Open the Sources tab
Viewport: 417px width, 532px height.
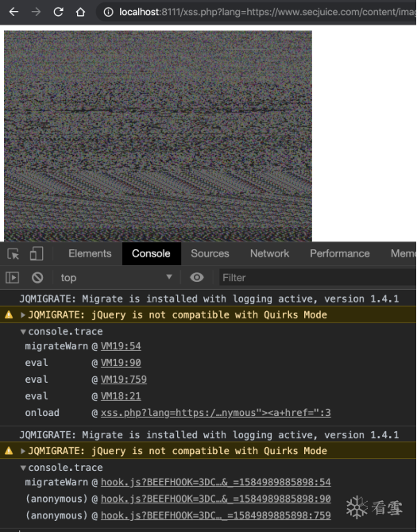click(x=210, y=254)
